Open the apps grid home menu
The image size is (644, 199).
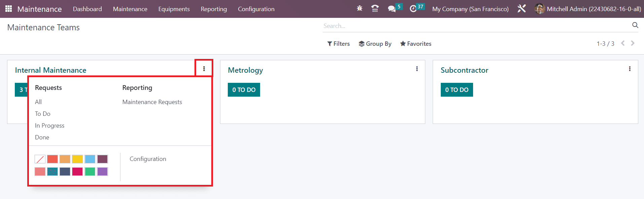click(9, 9)
